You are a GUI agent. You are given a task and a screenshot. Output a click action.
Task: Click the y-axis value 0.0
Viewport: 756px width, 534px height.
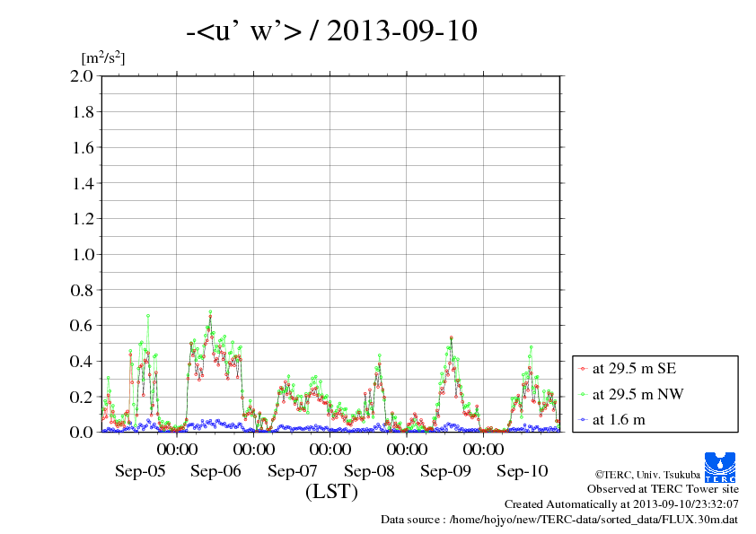[x=82, y=432]
